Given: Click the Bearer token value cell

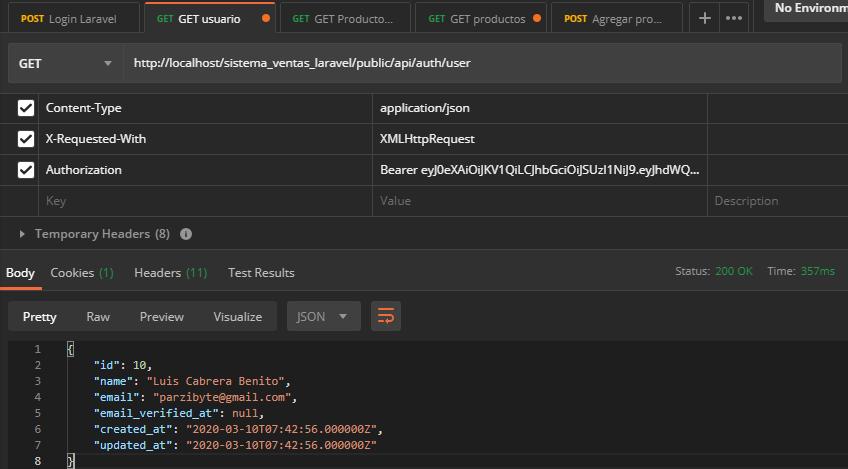Looking at the screenshot, I should tap(540, 170).
